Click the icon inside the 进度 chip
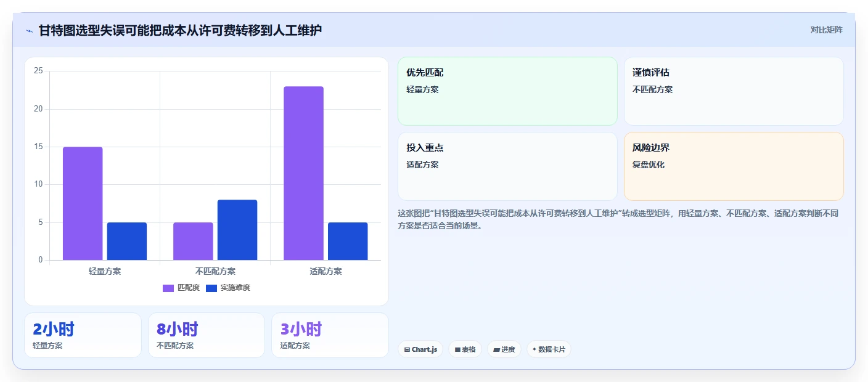Screen dimensions: 868x382 496,349
